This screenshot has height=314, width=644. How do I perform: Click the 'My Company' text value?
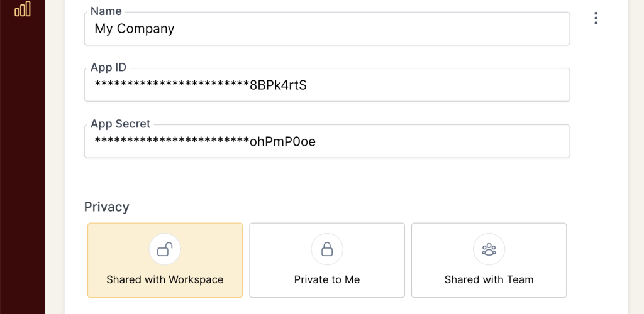click(135, 29)
